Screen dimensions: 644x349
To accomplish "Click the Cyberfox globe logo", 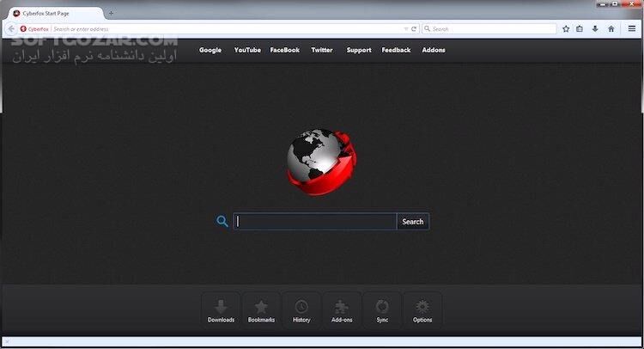I will tap(322, 162).
